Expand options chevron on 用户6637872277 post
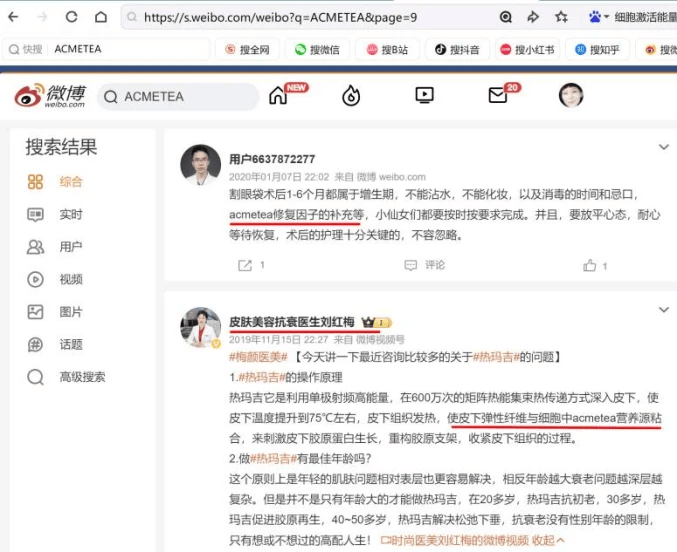Image resolution: width=677 pixels, height=552 pixels. 664,147
